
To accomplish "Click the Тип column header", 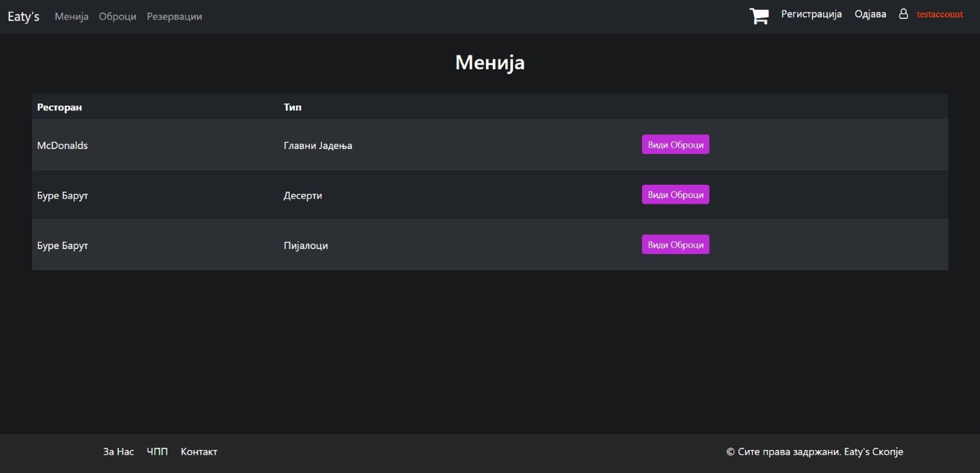I will (293, 107).
